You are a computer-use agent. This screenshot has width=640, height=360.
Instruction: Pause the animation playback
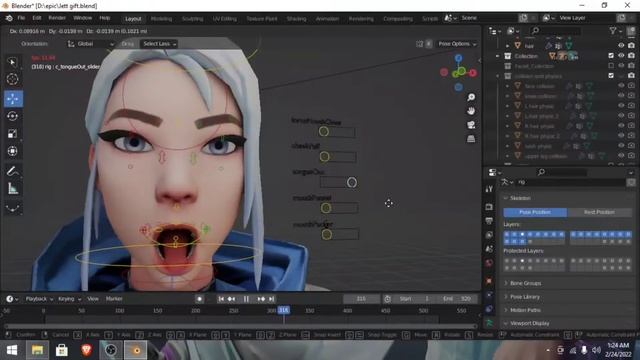pyautogui.click(x=246, y=299)
